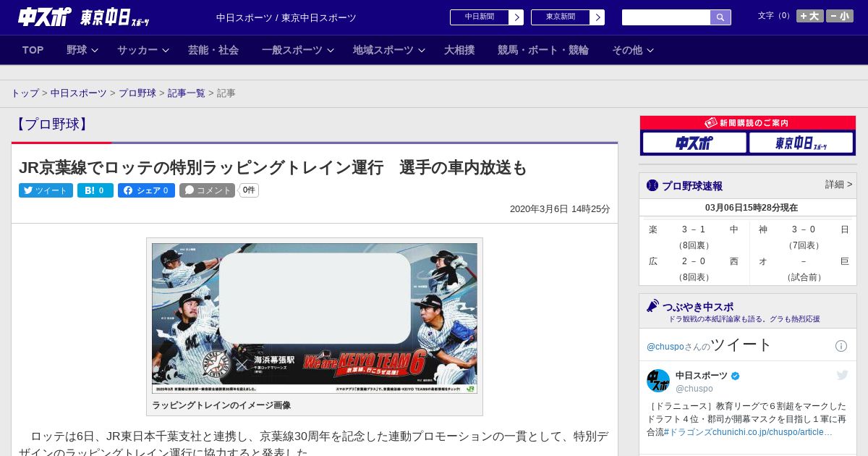Open 東京新聞 site link
868x456 pixels.
click(x=561, y=17)
